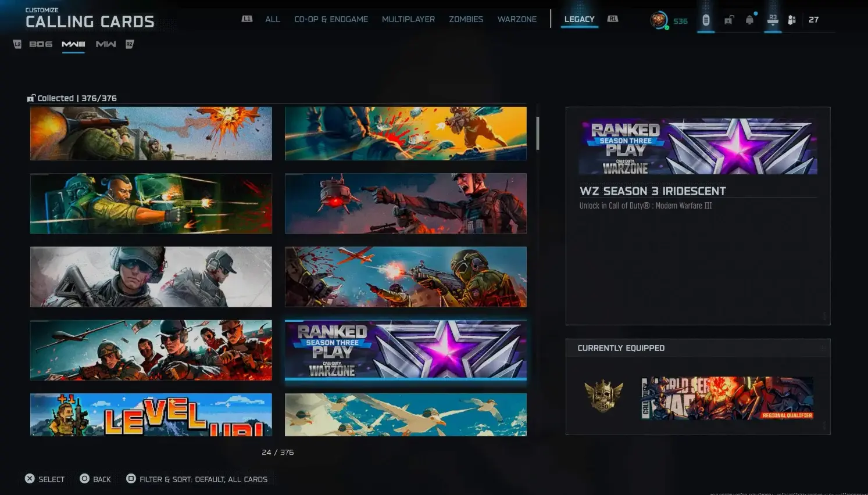Viewport: 868px width, 495px height.
Task: Click the 'Collected | 376/376' label
Action: click(x=77, y=98)
